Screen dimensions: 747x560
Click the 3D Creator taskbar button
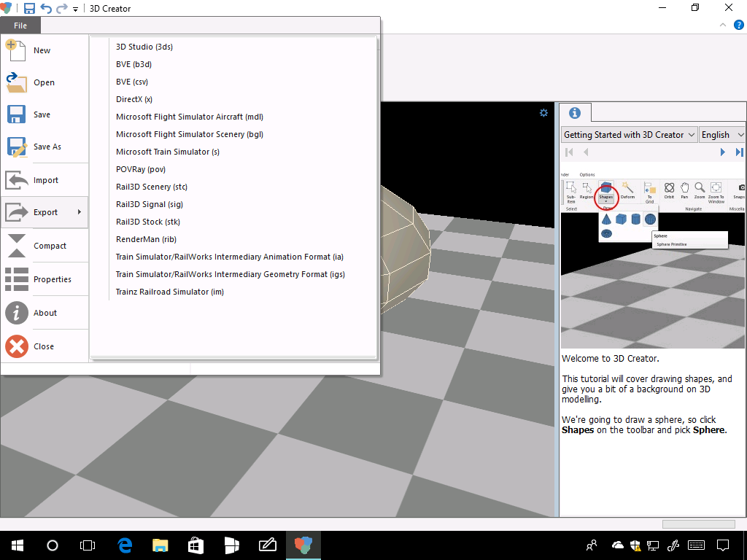click(x=303, y=545)
